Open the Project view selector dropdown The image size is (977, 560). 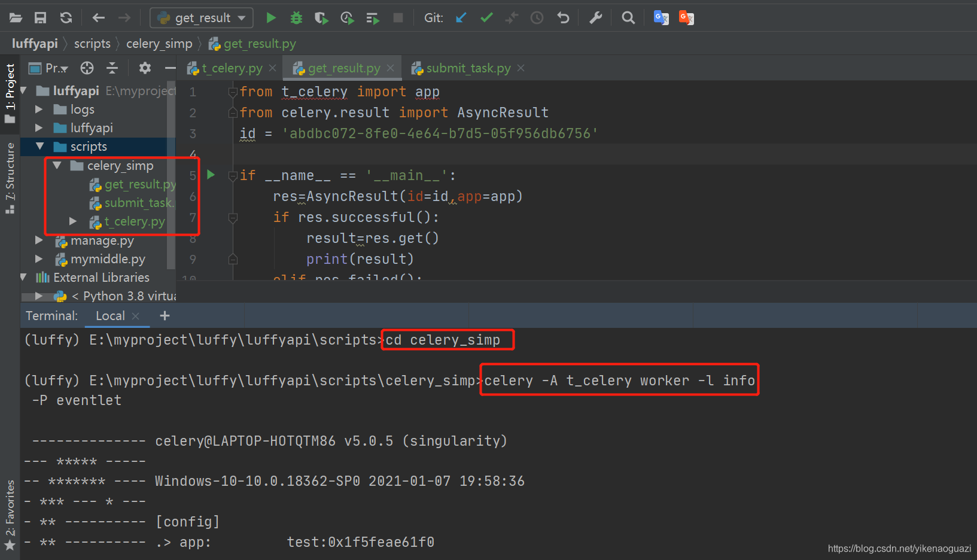(x=49, y=68)
